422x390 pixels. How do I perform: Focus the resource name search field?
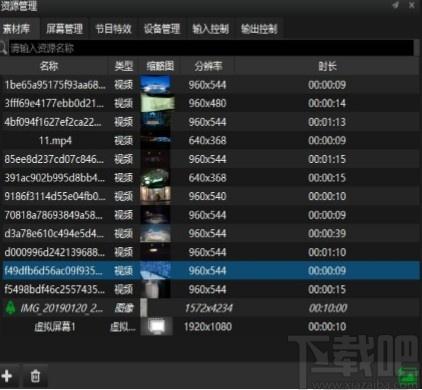click(211, 48)
